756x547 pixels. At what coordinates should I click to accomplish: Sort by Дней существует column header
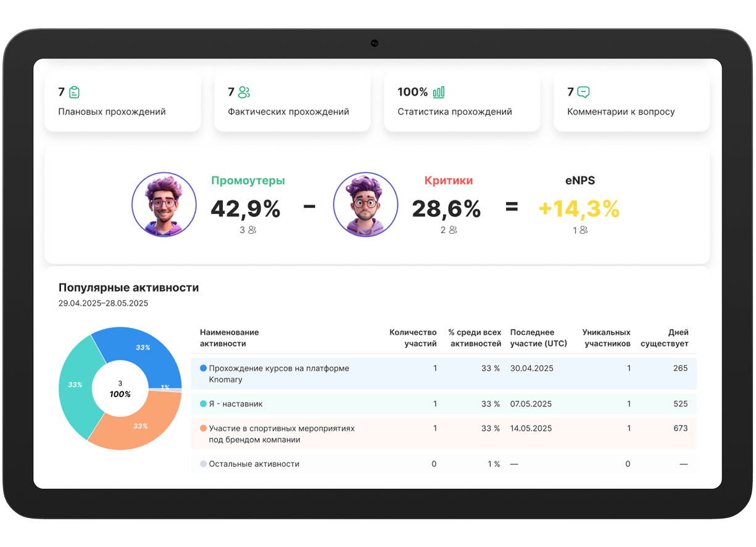pyautogui.click(x=664, y=338)
